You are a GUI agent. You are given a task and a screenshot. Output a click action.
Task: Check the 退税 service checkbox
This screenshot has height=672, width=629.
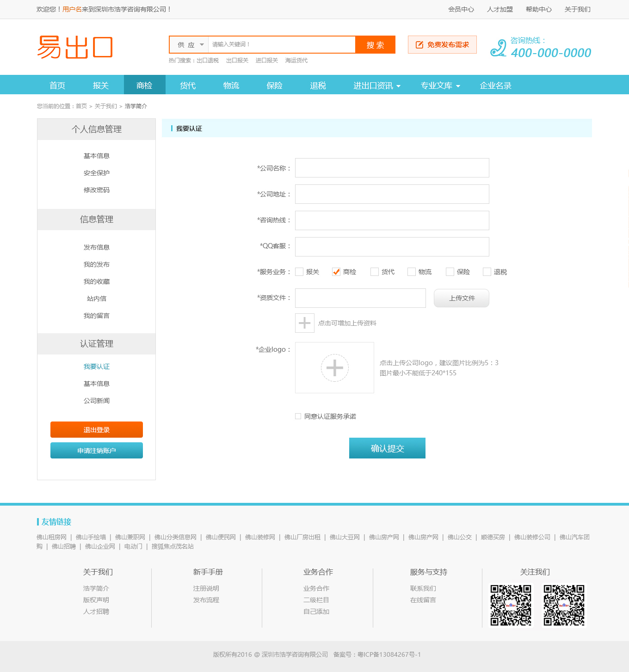(487, 272)
